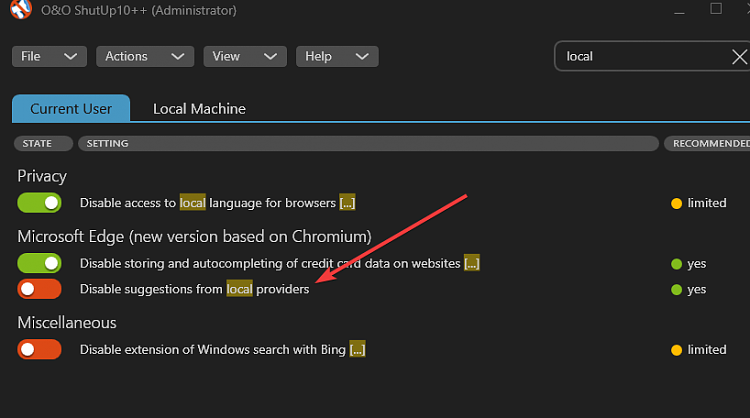The image size is (750, 418).
Task: Select Disable suggestions from local providers text
Action: 194,289
